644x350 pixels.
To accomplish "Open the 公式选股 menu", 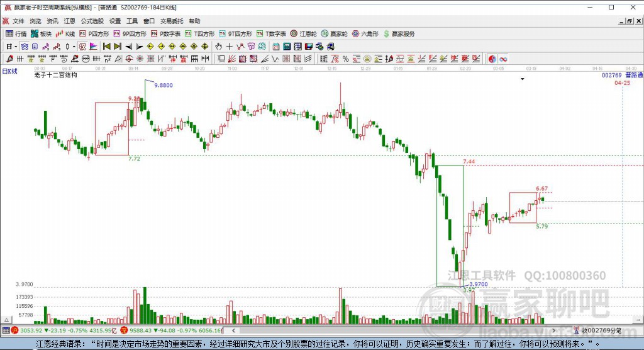I will 92,21.
